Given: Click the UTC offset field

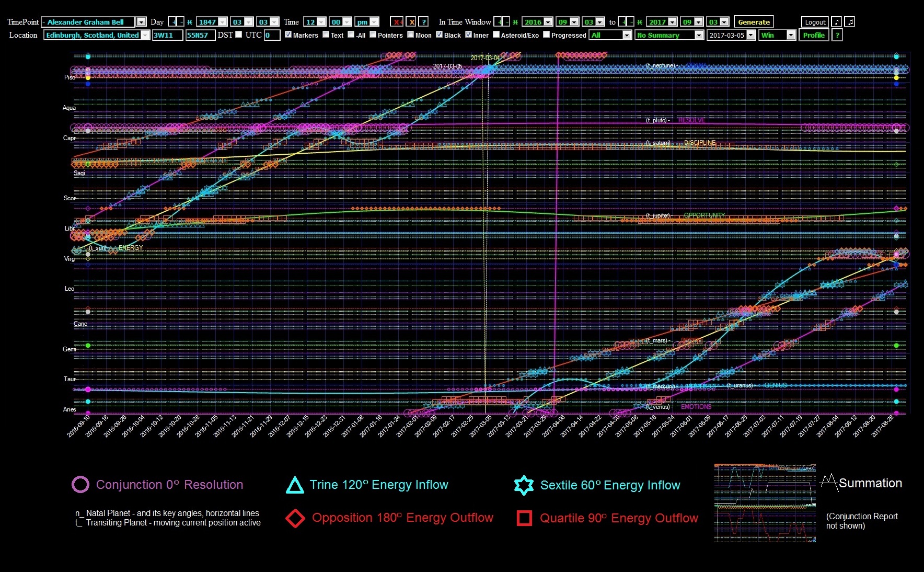Looking at the screenshot, I should tap(272, 35).
